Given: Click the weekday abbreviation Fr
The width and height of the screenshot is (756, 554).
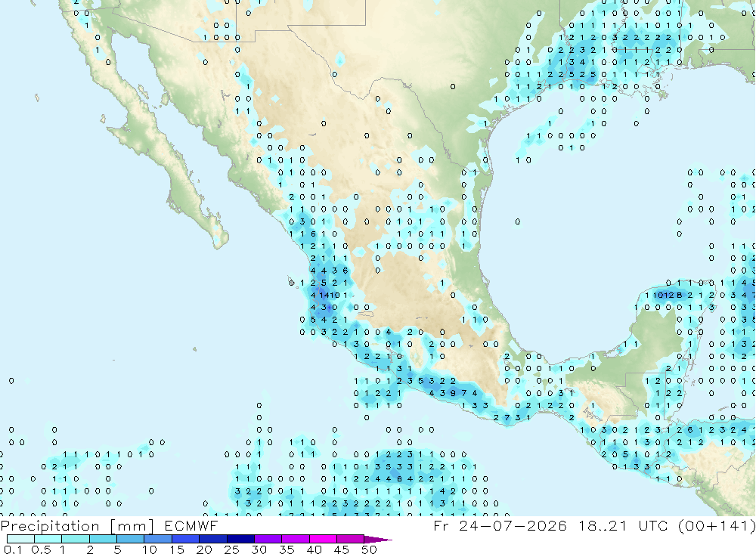Looking at the screenshot, I should (x=441, y=525).
